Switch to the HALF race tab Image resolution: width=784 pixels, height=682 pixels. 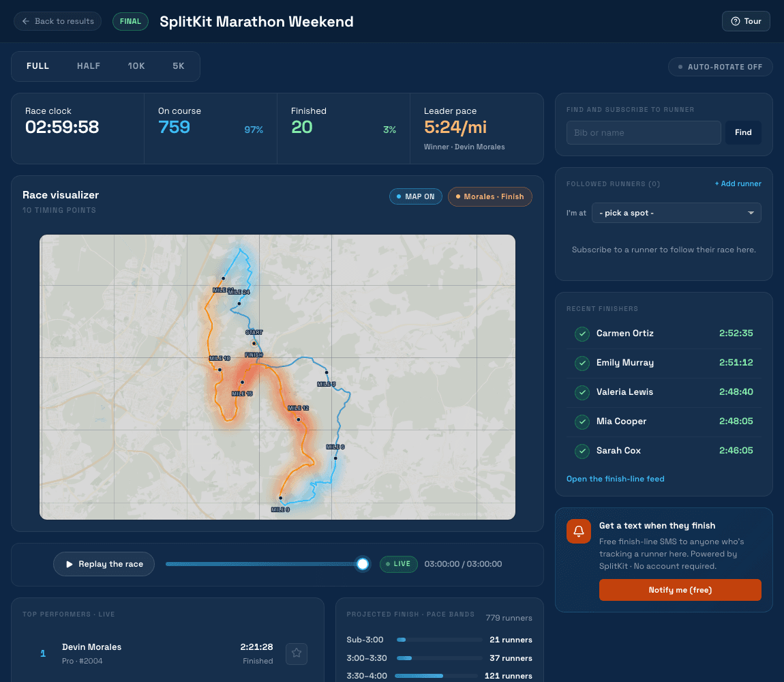tap(89, 66)
